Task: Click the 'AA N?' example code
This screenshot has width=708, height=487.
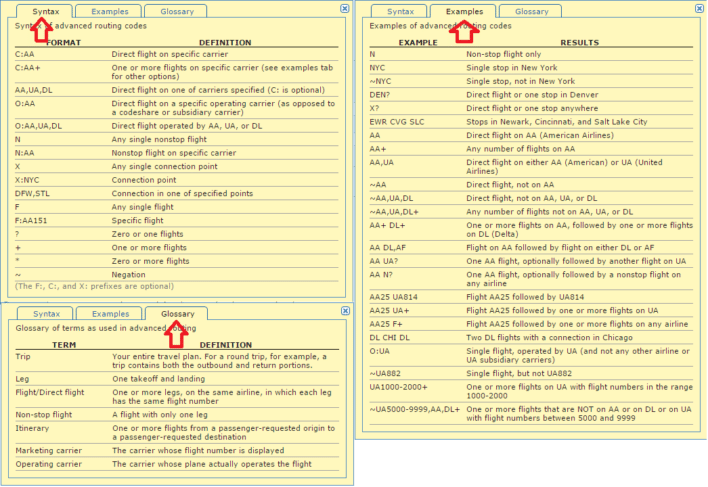Action: (x=381, y=275)
